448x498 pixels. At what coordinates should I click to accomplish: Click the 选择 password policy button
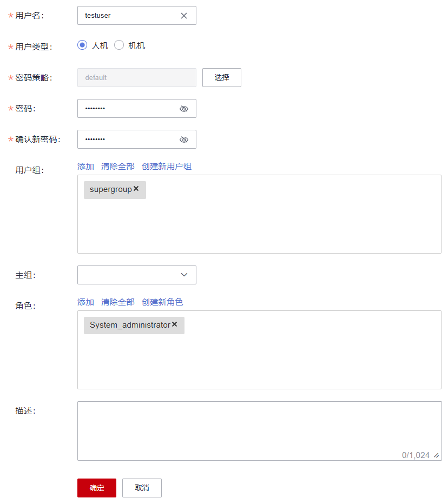(222, 77)
